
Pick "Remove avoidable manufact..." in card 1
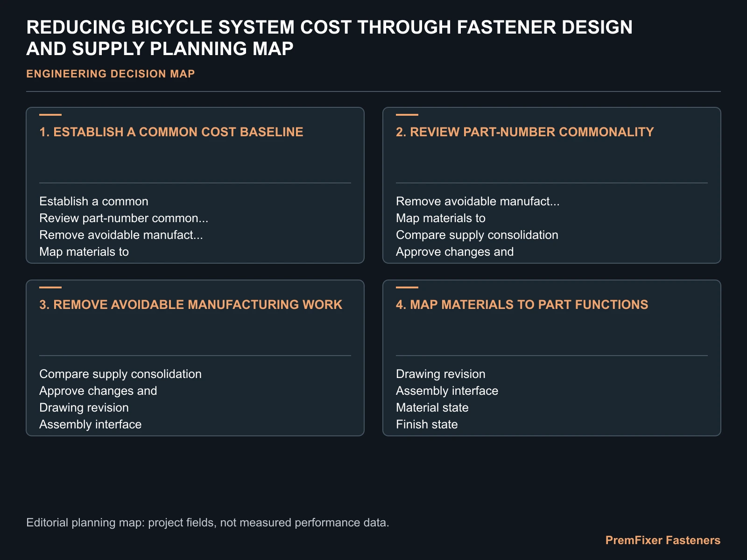[121, 235]
